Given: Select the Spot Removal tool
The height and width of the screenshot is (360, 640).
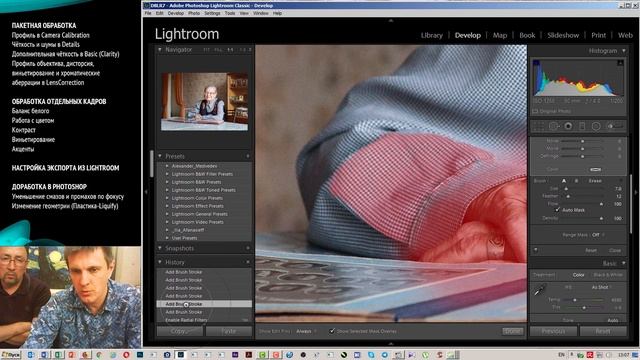Looking at the screenshot, I should (x=554, y=126).
